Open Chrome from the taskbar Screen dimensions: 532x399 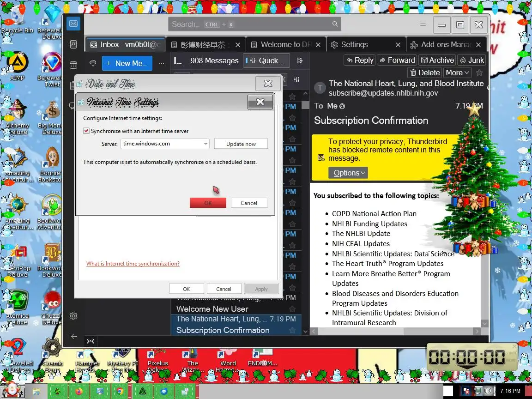tap(120, 391)
